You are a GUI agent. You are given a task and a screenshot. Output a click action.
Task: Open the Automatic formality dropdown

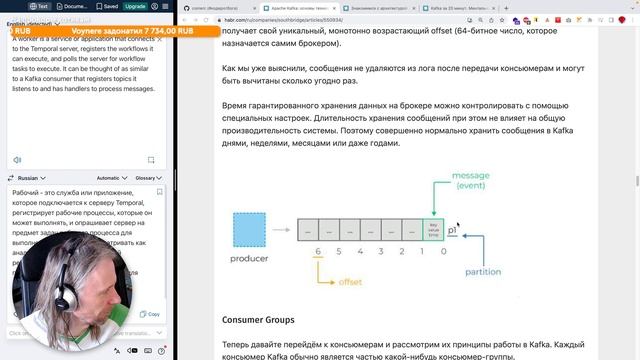pos(112,178)
